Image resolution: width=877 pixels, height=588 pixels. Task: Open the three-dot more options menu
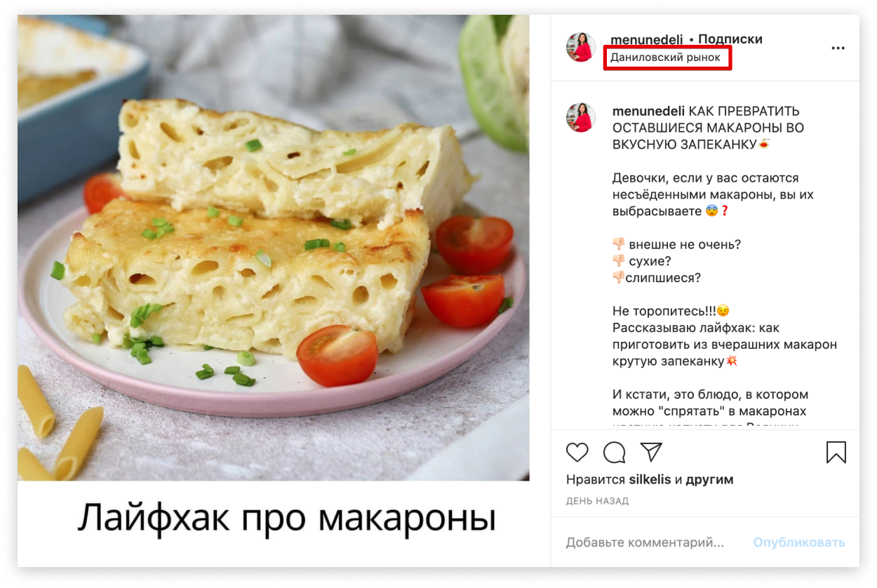838,48
